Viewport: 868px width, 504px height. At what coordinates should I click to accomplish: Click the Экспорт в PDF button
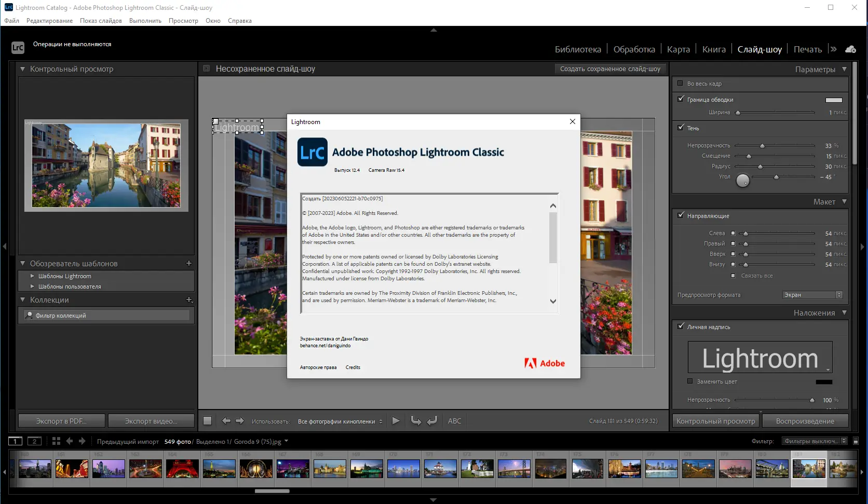click(61, 421)
